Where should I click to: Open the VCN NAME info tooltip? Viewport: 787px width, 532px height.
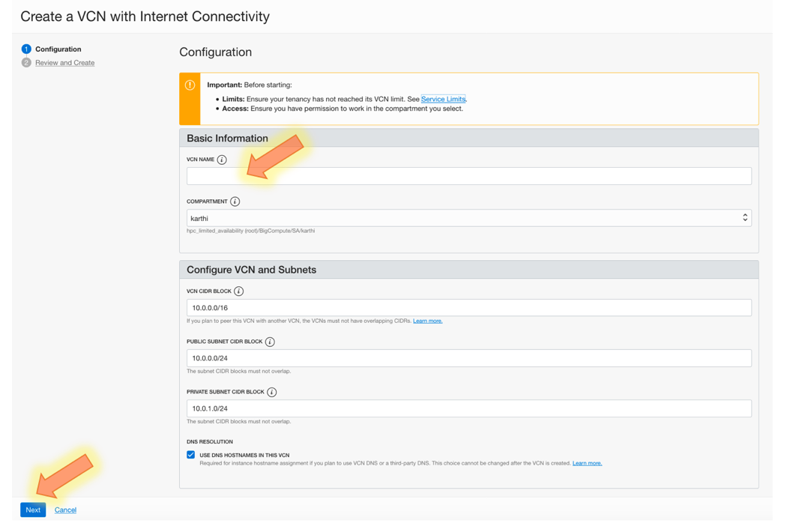222,159
